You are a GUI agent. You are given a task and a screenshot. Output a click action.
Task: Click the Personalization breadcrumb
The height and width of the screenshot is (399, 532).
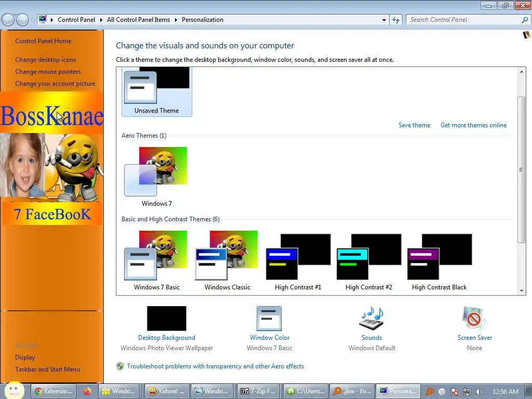click(x=203, y=20)
